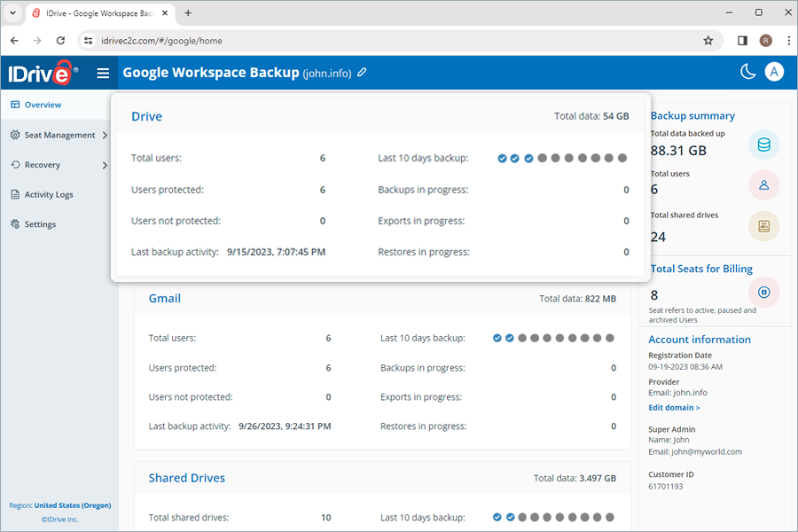Click the Edit domain link

pyautogui.click(x=674, y=408)
